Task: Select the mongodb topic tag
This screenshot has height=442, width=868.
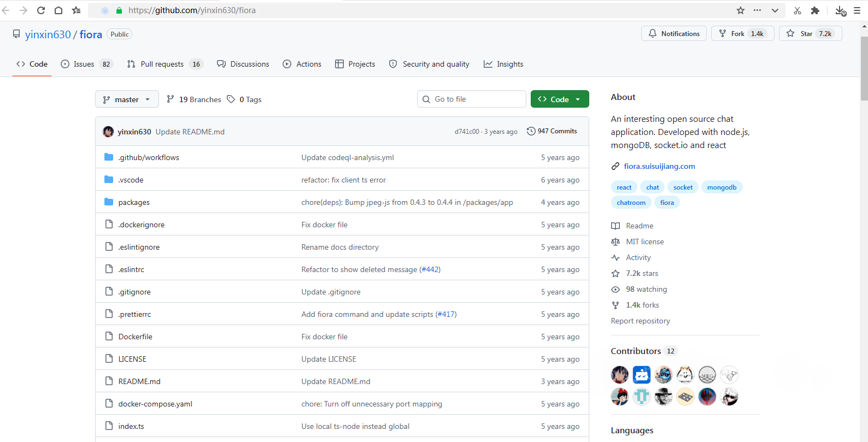Action: pyautogui.click(x=722, y=187)
